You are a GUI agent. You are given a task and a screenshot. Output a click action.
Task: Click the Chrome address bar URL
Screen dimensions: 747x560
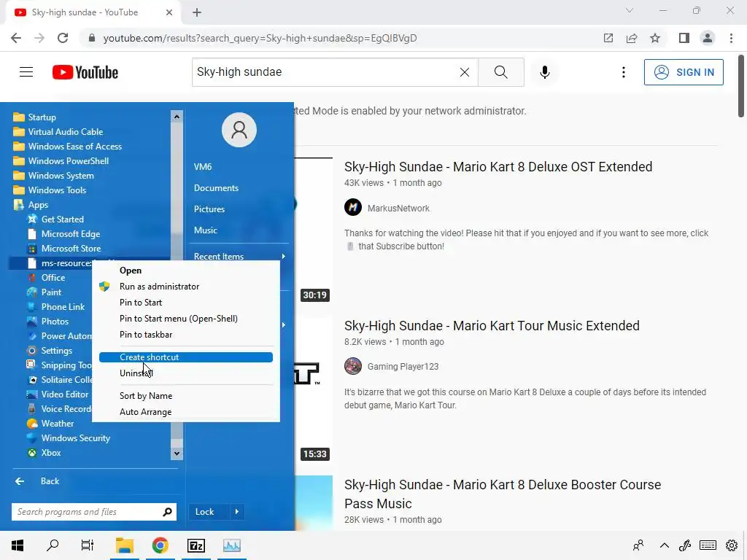260,38
